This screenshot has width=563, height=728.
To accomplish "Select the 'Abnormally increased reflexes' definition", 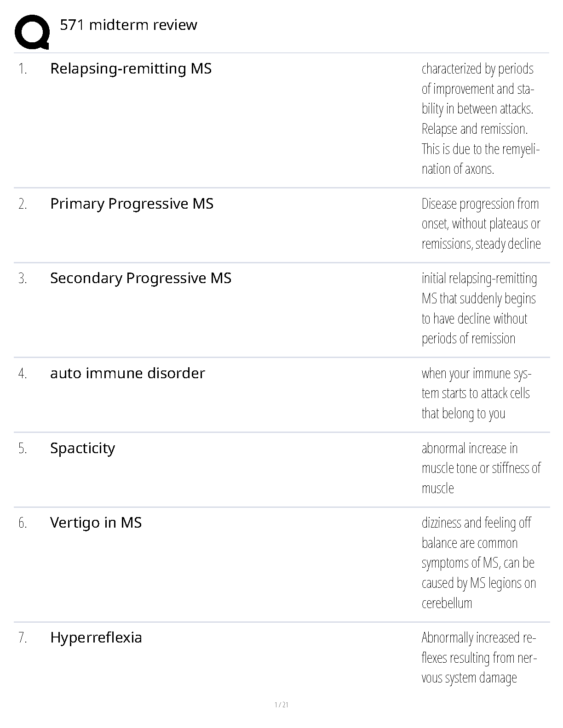I will point(479,658).
